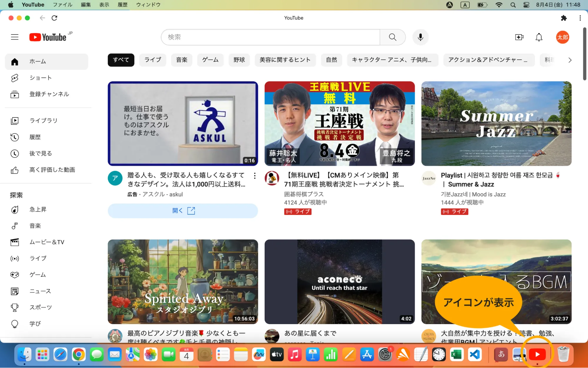This screenshot has width=588, height=368.
Task: Open 音楽 in the explore list
Action: pos(46,226)
